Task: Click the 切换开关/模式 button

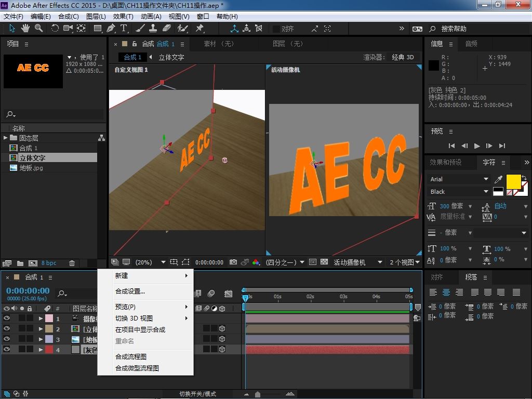Action: pyautogui.click(x=197, y=394)
